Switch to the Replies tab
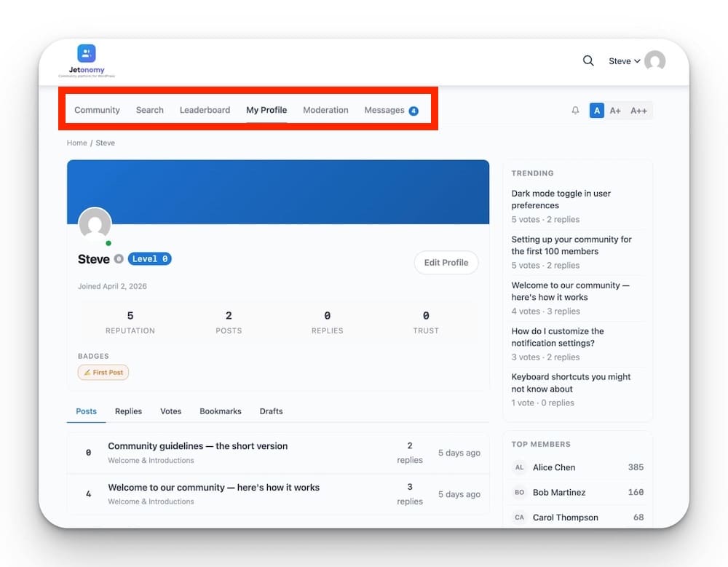The image size is (728, 567). [x=129, y=411]
